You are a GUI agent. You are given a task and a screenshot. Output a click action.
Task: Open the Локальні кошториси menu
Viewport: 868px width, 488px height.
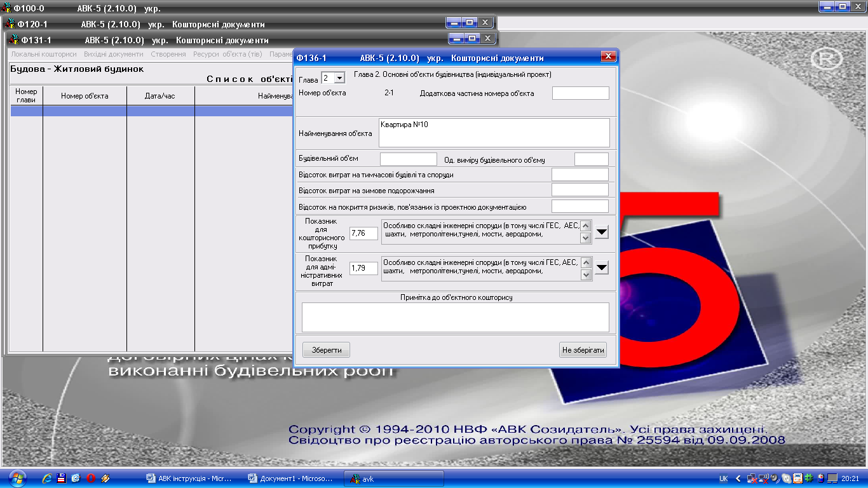44,55
